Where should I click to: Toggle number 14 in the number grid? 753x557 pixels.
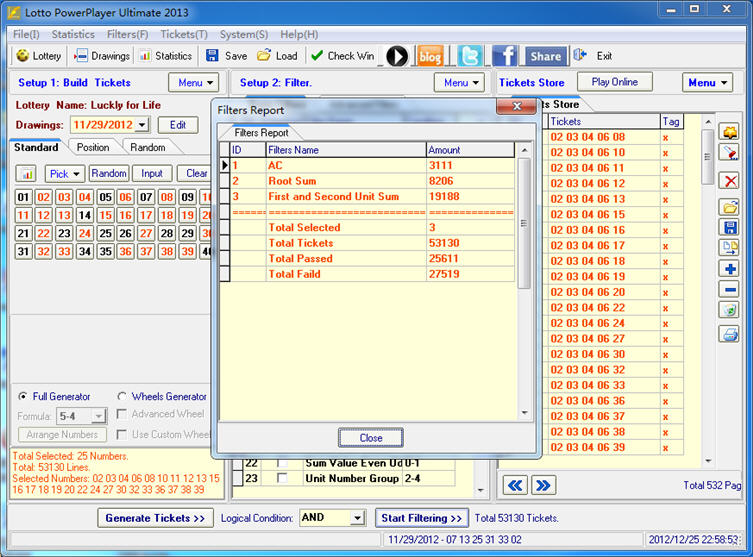point(85,215)
